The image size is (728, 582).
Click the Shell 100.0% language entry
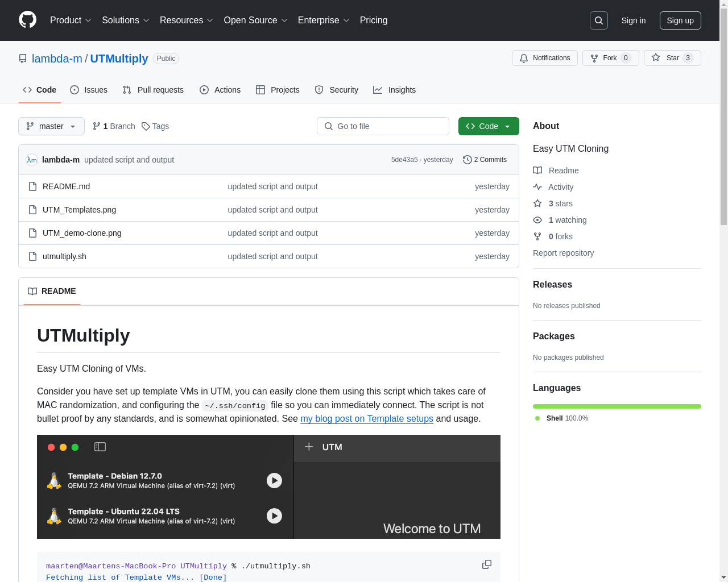coord(561,418)
